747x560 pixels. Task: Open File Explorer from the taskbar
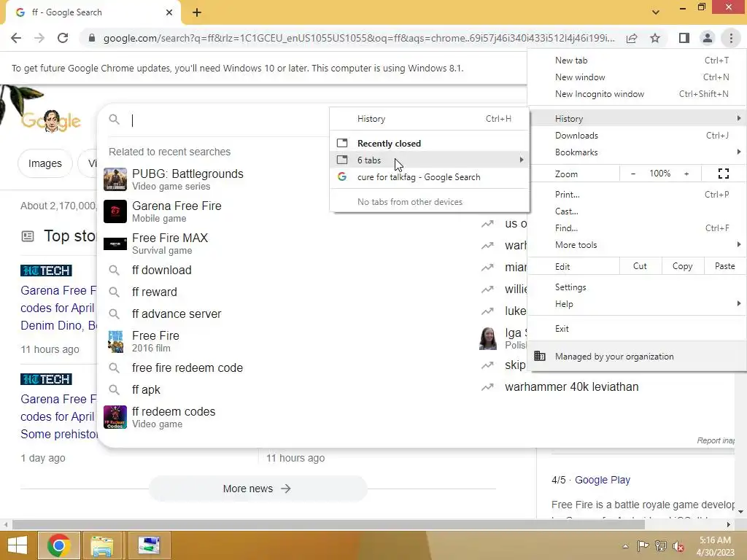(102, 545)
